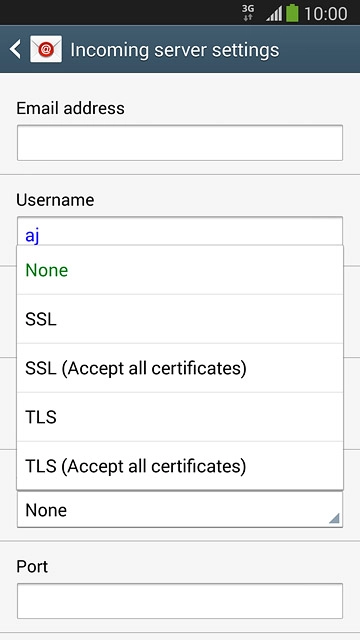Open the security type spinner showing None
Image resolution: width=360 pixels, height=640 pixels.
pos(180,509)
